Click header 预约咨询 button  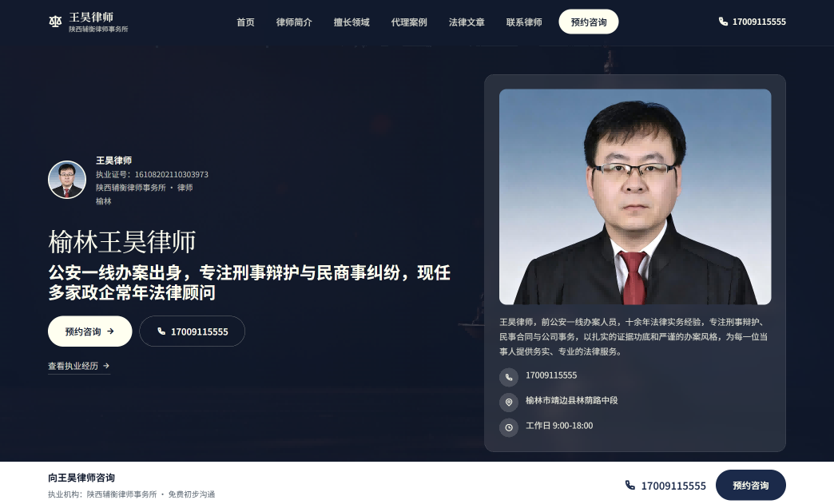coord(588,22)
